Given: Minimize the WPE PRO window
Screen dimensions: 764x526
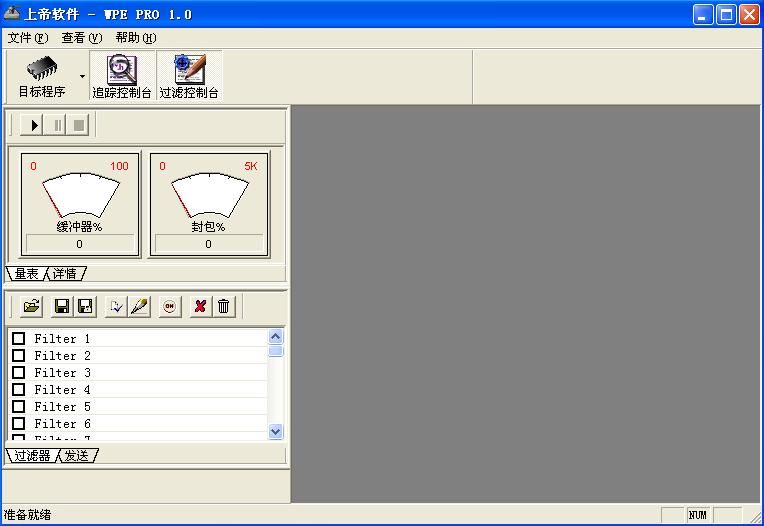Looking at the screenshot, I should tap(703, 15).
